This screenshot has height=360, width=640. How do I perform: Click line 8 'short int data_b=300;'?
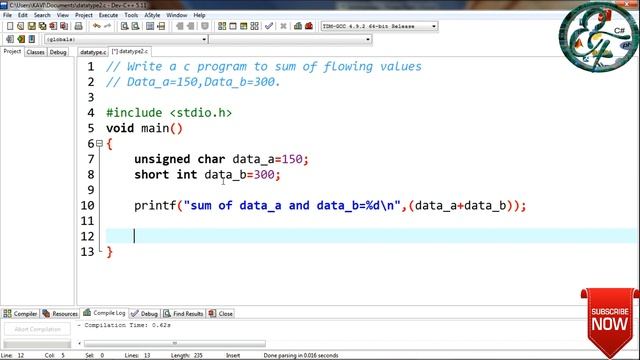pos(207,175)
